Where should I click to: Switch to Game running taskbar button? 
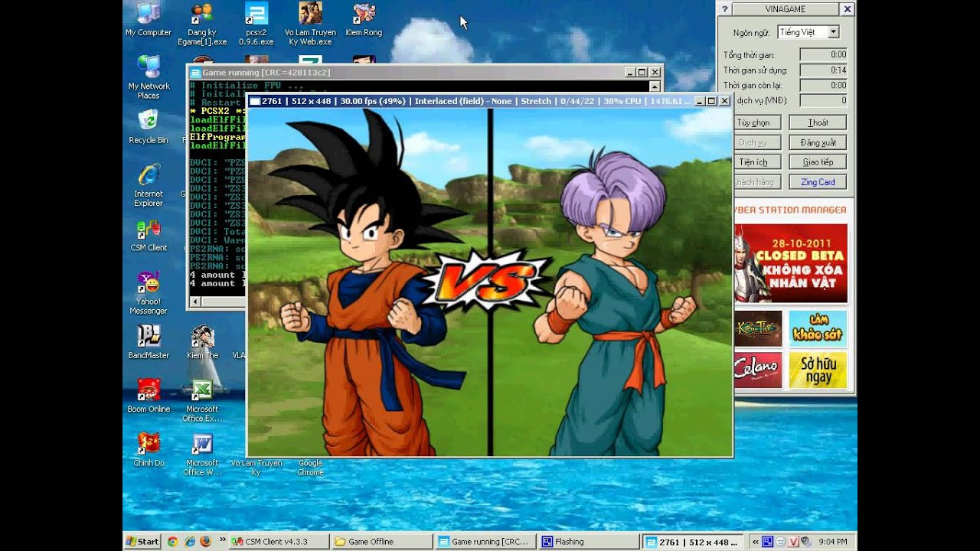point(485,541)
